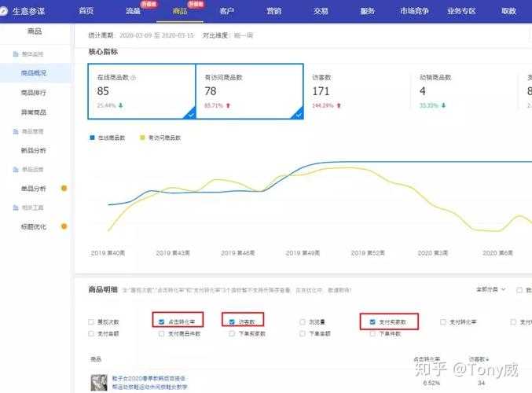Open 单品分析 in the sidebar
The height and width of the screenshot is (393, 532).
(34, 189)
